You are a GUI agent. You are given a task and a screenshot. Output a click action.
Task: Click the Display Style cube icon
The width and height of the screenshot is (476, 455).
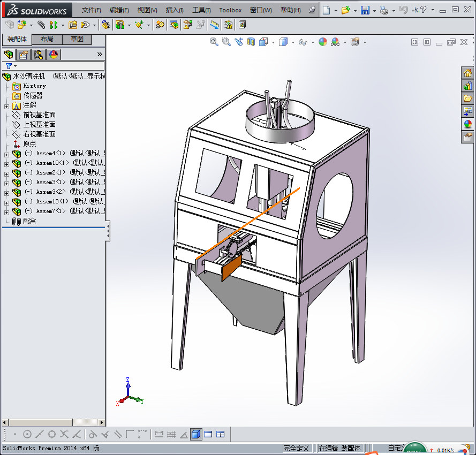click(283, 42)
